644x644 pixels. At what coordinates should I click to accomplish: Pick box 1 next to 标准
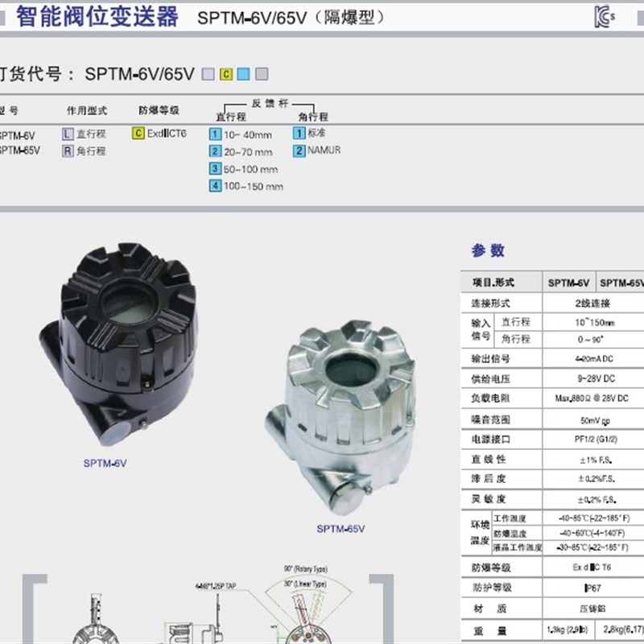[x=299, y=133]
